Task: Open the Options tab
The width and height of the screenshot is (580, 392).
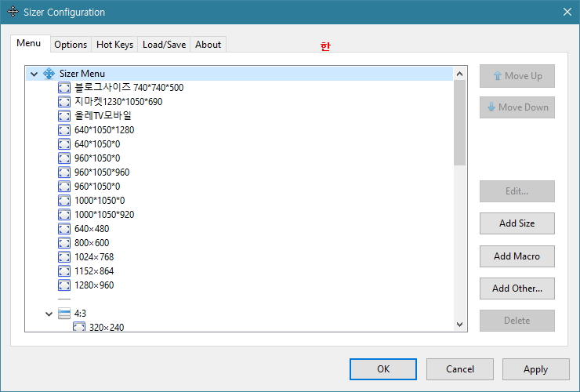Action: click(x=71, y=45)
